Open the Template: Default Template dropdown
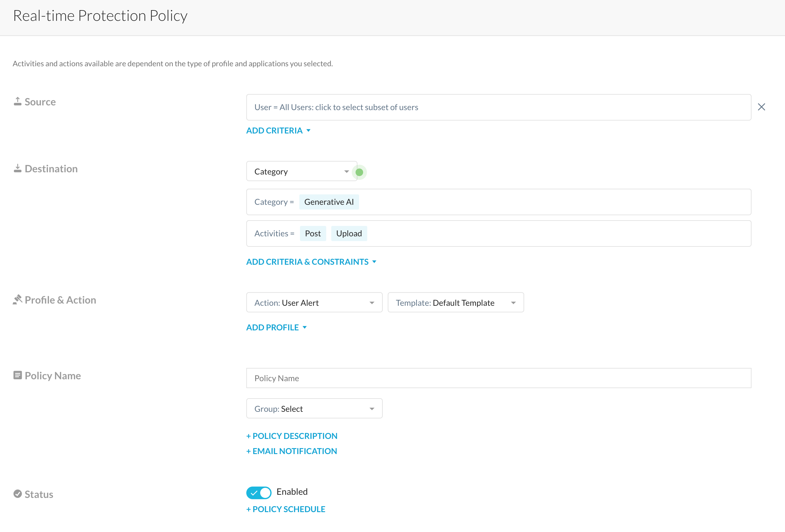This screenshot has height=532, width=785. point(455,303)
